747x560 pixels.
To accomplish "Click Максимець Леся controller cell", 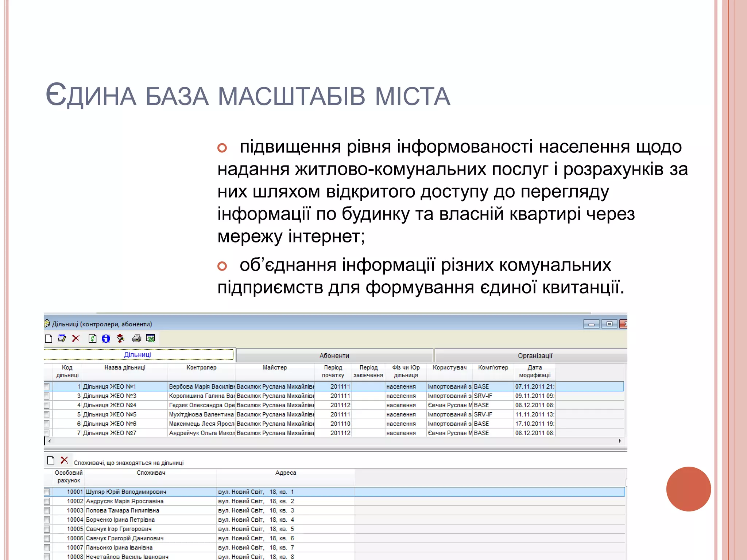I will [x=201, y=424].
